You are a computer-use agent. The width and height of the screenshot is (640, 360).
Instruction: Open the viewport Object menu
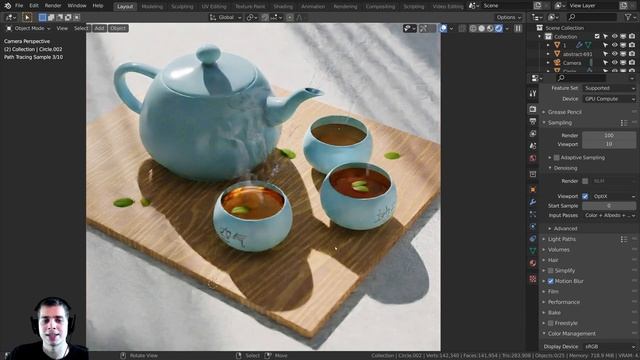point(118,28)
